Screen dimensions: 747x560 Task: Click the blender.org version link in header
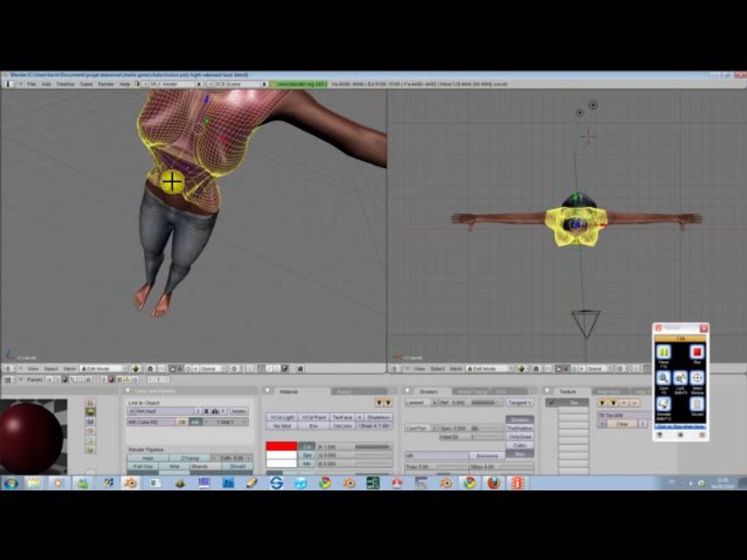(x=299, y=84)
